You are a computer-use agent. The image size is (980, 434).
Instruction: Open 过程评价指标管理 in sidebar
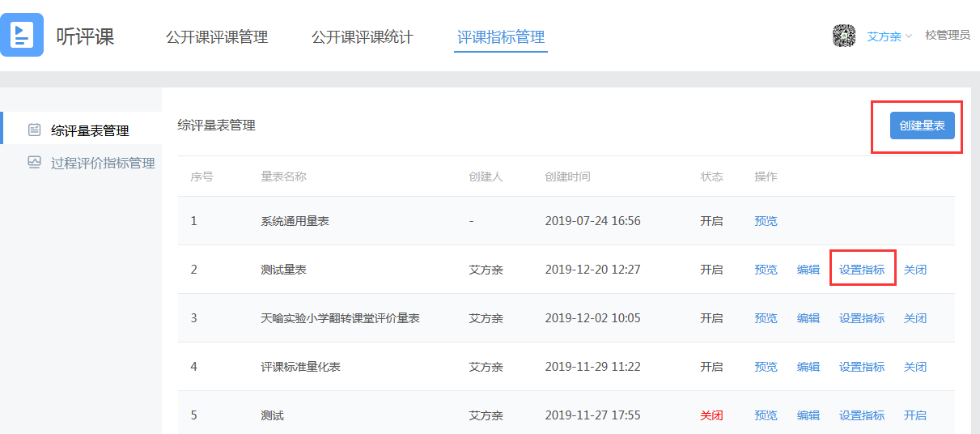[x=102, y=163]
